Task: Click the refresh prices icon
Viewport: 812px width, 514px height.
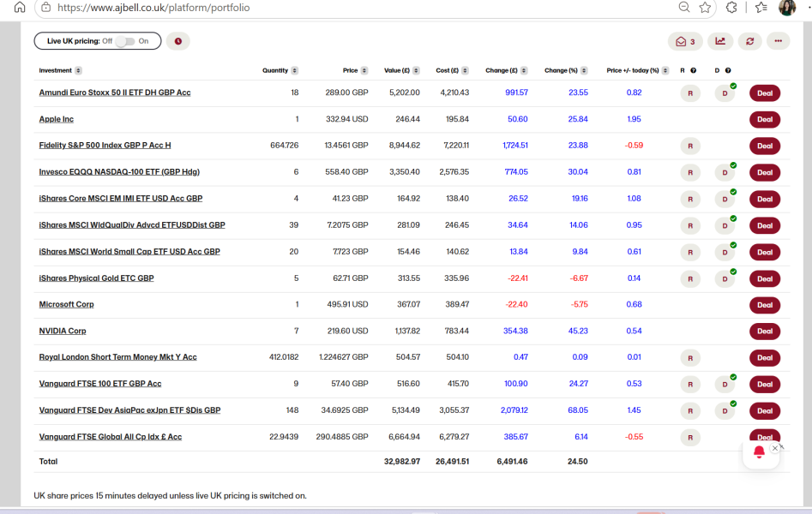Action: click(x=750, y=41)
